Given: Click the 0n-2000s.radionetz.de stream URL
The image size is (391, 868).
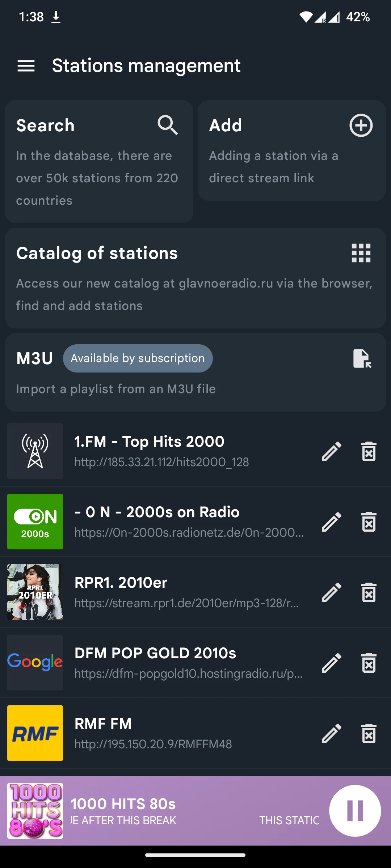Looking at the screenshot, I should coord(189,532).
